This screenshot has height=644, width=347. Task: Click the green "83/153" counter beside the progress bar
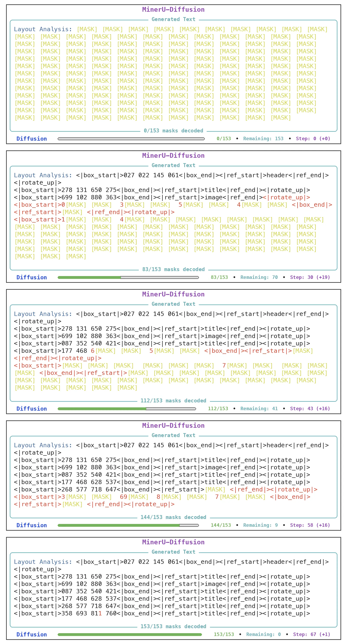pyautogui.click(x=219, y=277)
